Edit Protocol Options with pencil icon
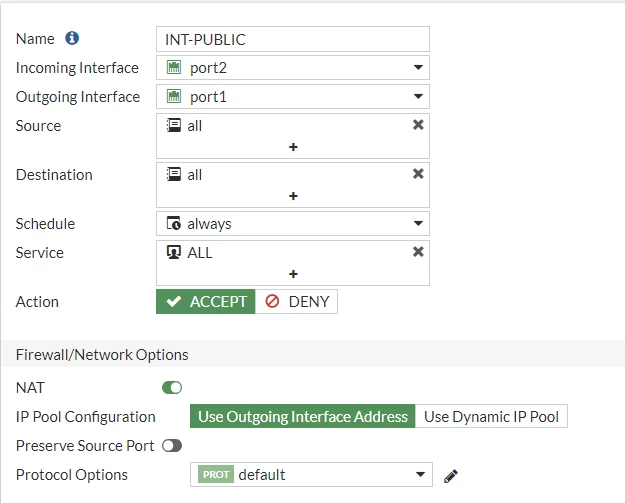The height and width of the screenshot is (503, 625). point(451,476)
